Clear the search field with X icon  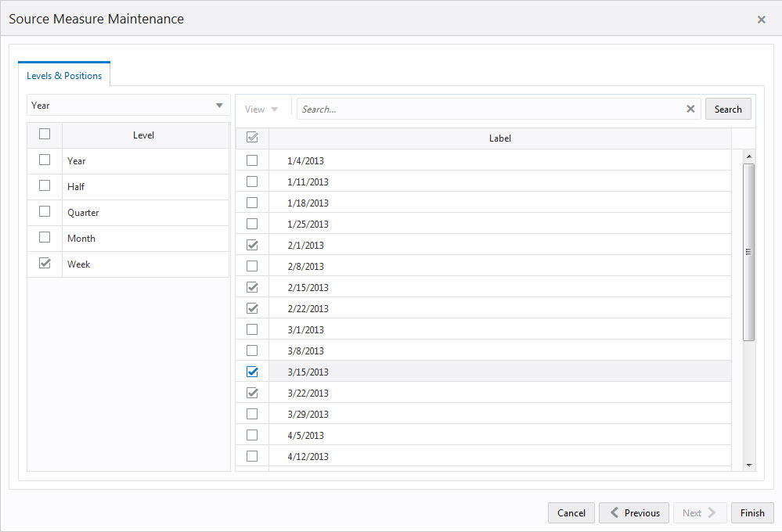point(690,109)
